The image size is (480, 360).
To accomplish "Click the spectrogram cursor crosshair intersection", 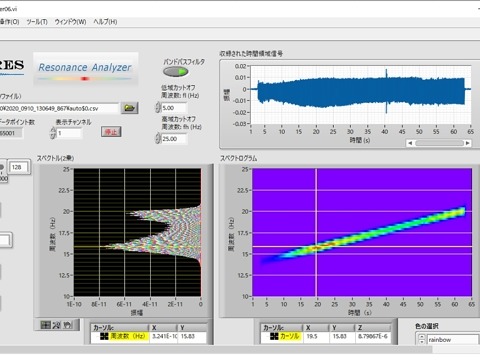I will point(316,247).
